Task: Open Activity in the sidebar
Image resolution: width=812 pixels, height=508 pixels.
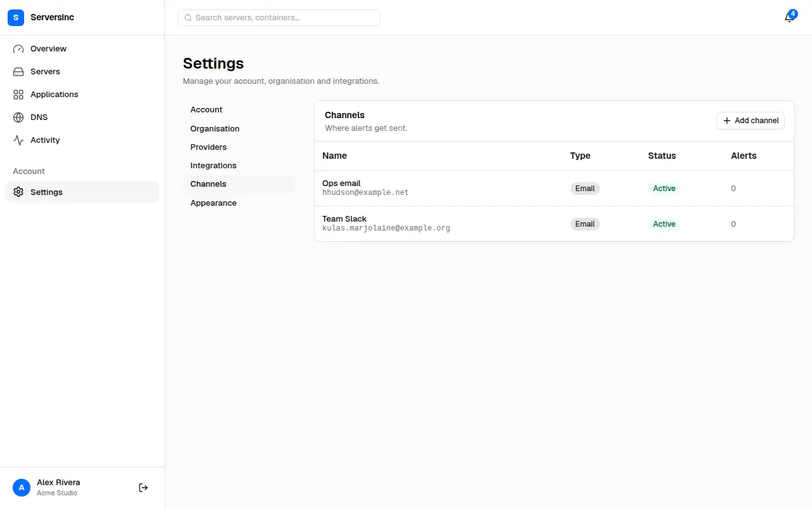Action: coord(82,140)
